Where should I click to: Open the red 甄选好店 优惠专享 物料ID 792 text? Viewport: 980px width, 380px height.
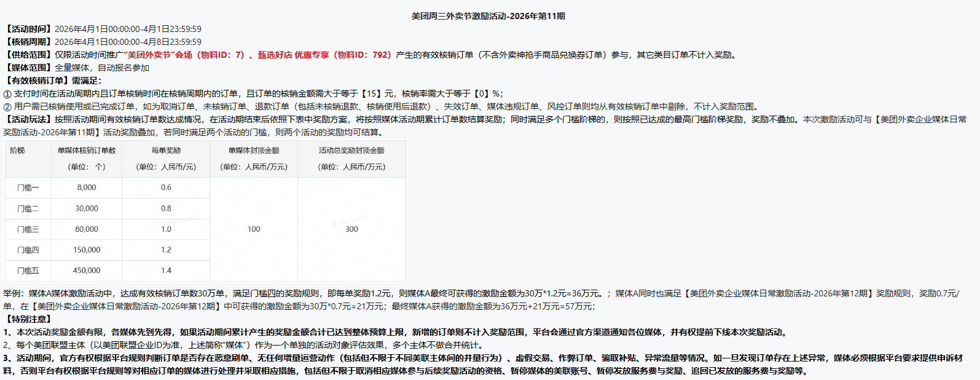324,55
